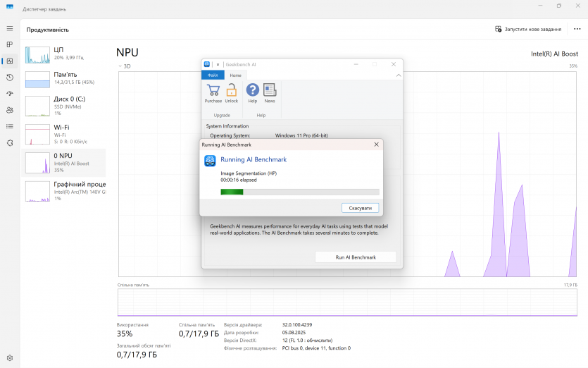The height and width of the screenshot is (368, 588).
Task: Open the Services page puzzle icon
Action: [x=10, y=142]
